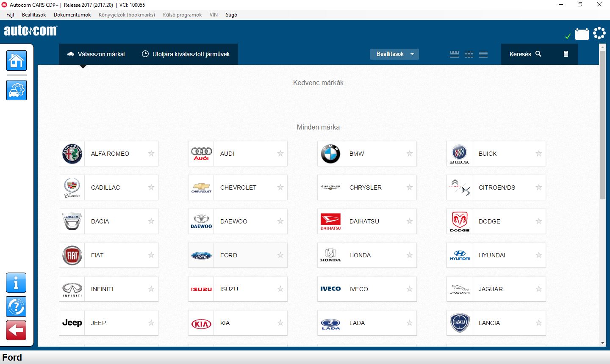Click the vertical scrollbar thumb
The height and width of the screenshot is (364, 610).
pyautogui.click(x=602, y=125)
